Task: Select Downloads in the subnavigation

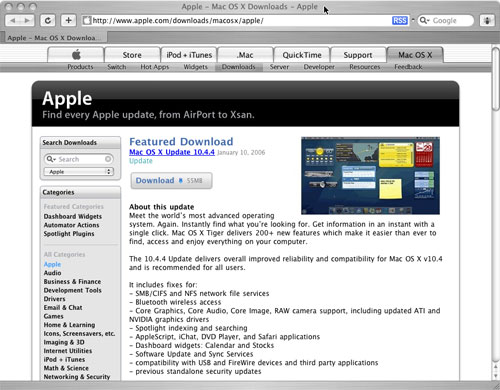Action: [239, 67]
